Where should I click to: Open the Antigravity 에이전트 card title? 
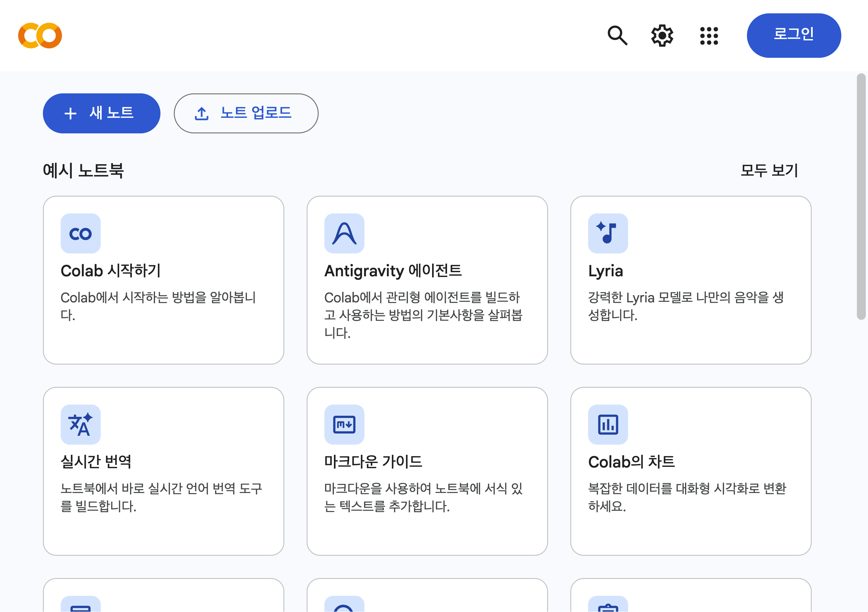point(393,271)
